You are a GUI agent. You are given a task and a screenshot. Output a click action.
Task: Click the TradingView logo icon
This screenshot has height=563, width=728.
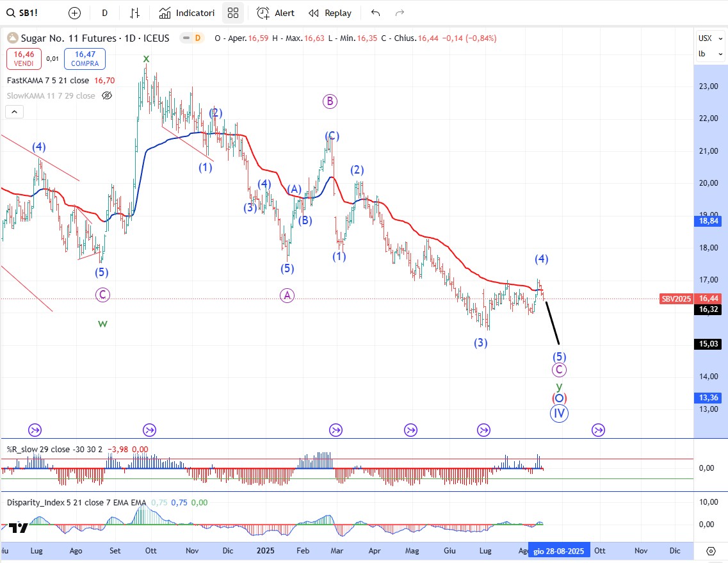coord(18,527)
